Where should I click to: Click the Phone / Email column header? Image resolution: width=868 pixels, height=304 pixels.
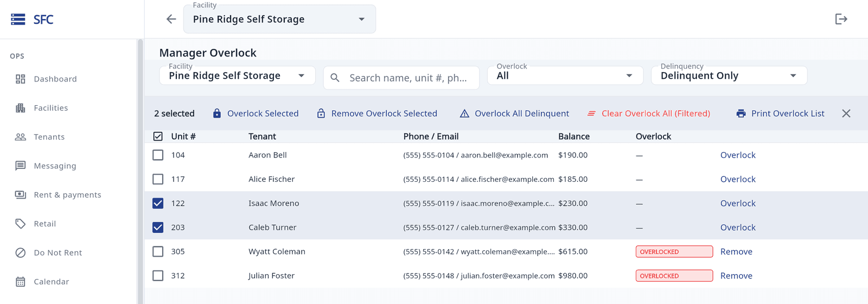[431, 136]
